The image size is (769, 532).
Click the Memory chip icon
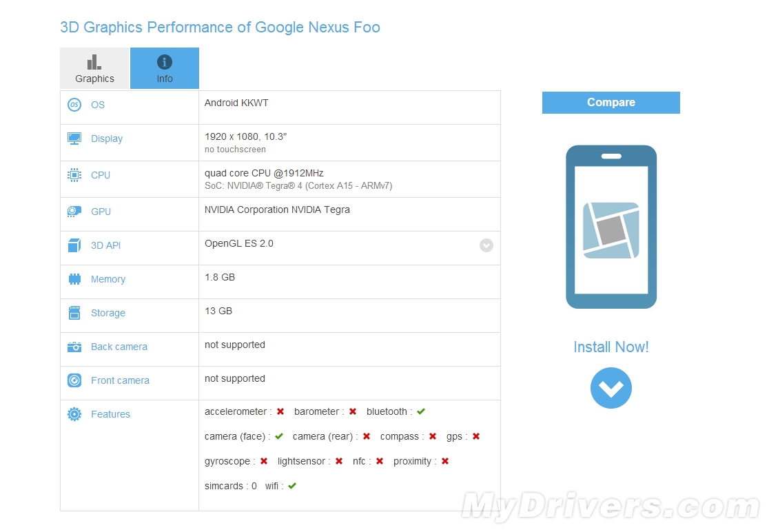coord(74,279)
